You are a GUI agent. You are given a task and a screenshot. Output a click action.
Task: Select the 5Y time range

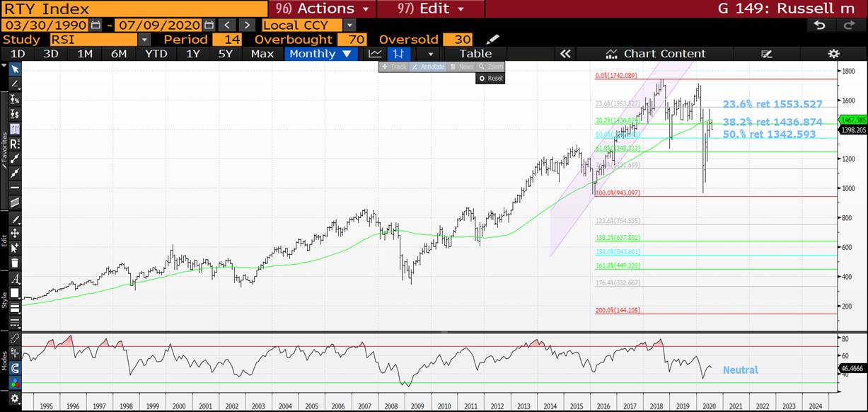pos(225,54)
